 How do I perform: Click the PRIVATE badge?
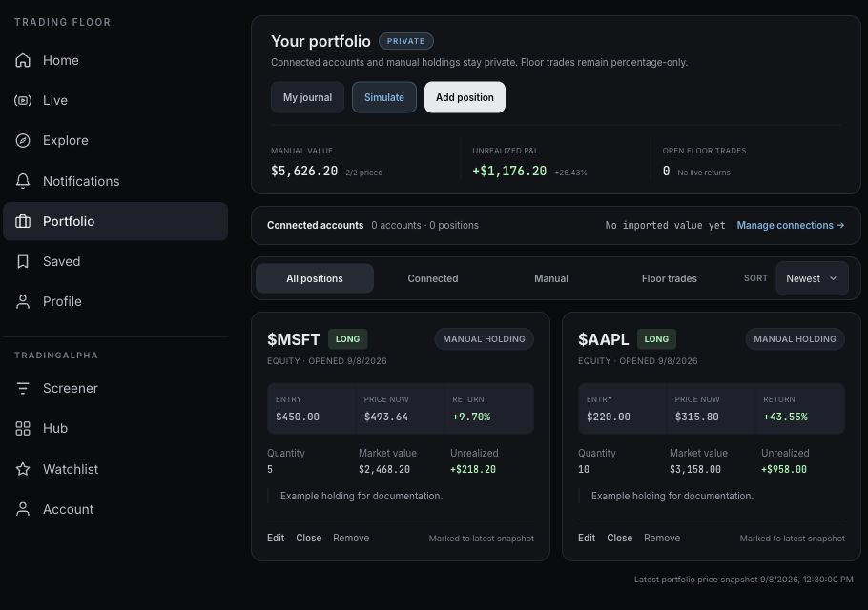(x=405, y=41)
